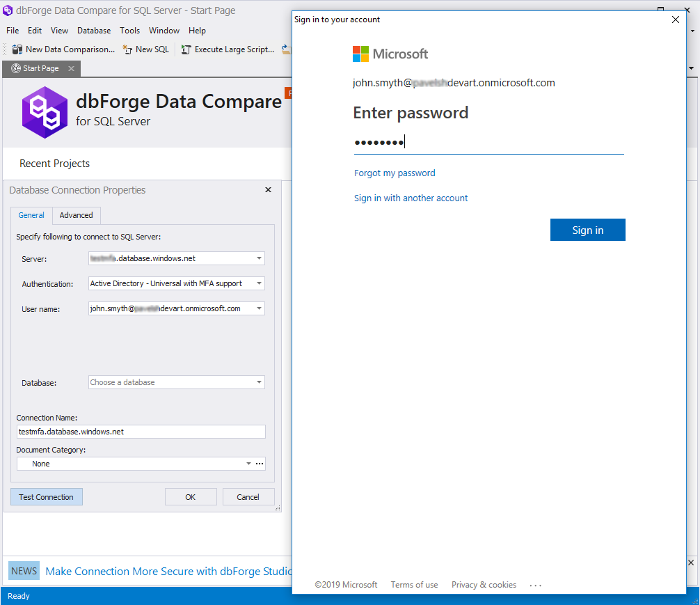
Task: Select the New SQL toolbar icon
Action: (x=126, y=49)
